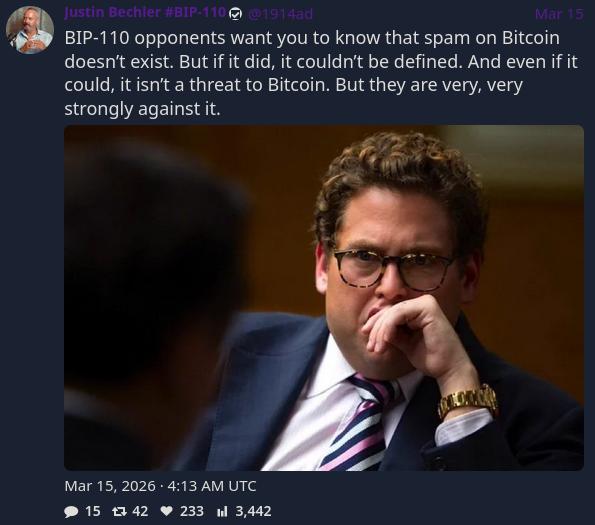Click the views bar chart icon
595x525 pixels.
click(222, 512)
